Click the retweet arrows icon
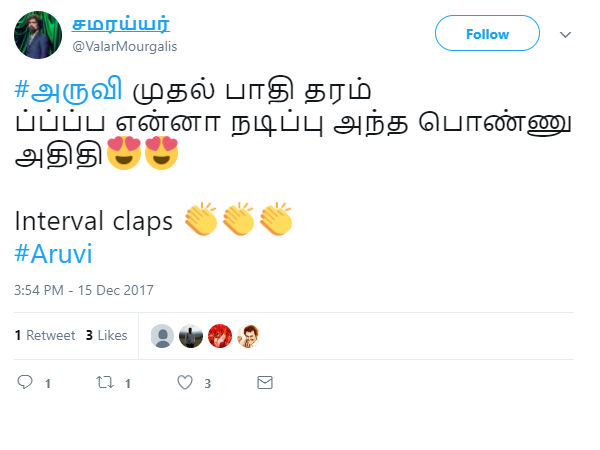The height and width of the screenshot is (450, 600). point(105,382)
